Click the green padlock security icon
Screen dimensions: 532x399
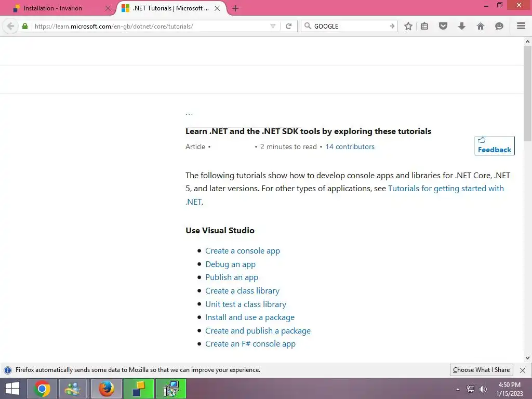point(25,26)
